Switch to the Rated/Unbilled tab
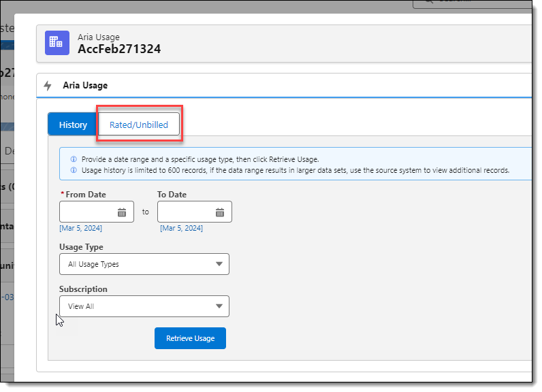 point(139,125)
